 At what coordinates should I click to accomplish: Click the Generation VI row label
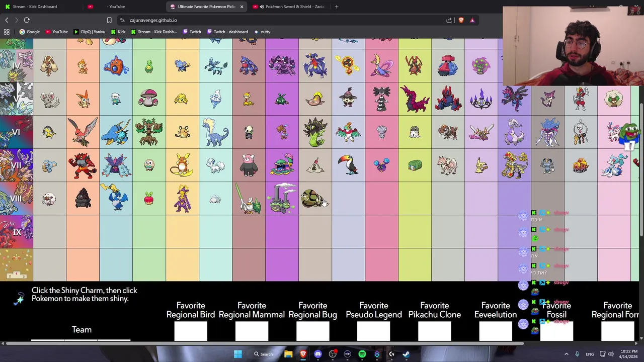17,132
